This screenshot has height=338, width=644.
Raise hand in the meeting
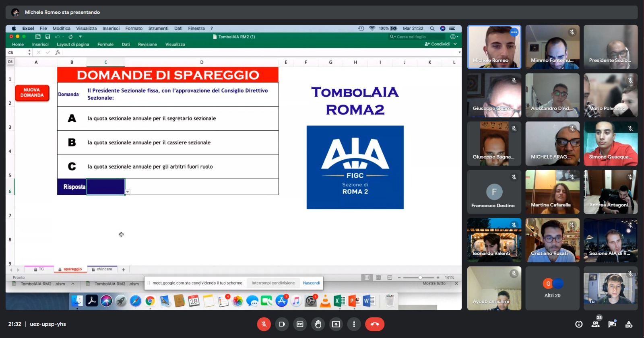click(x=318, y=324)
